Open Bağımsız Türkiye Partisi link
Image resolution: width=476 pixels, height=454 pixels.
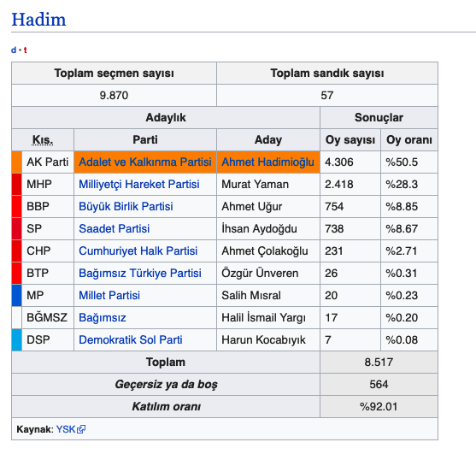[x=140, y=273]
